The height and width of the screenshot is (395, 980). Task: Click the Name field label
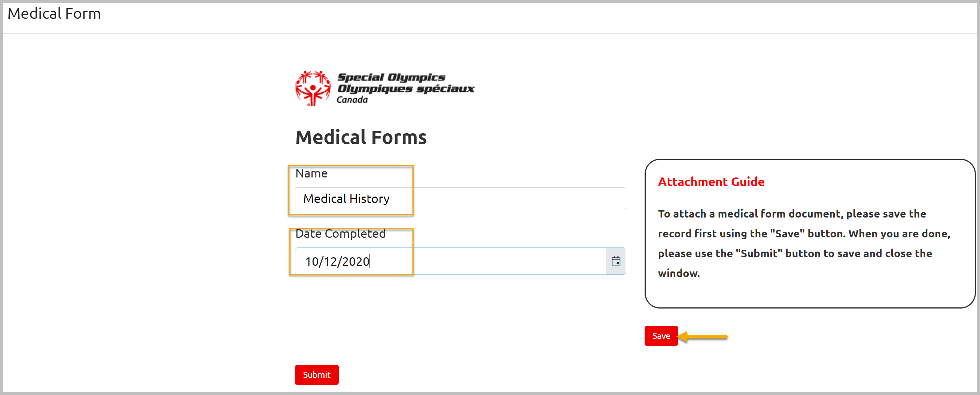pos(311,173)
